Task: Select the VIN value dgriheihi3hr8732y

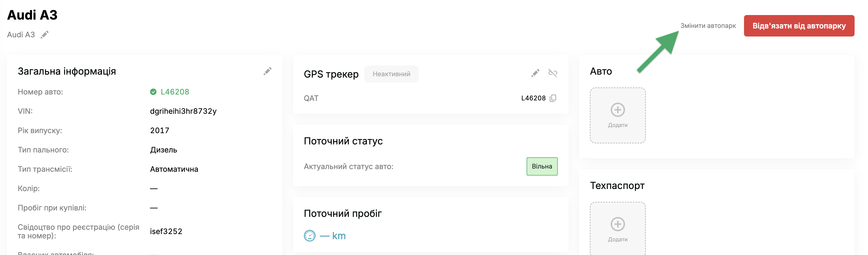Action: point(183,111)
